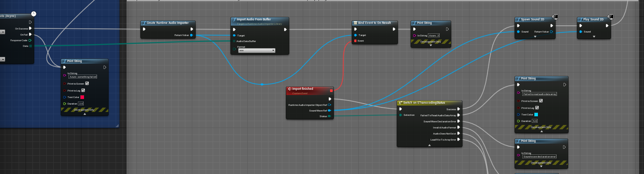Click the On Success execution pin
This screenshot has width=644, height=174.
coord(30,29)
